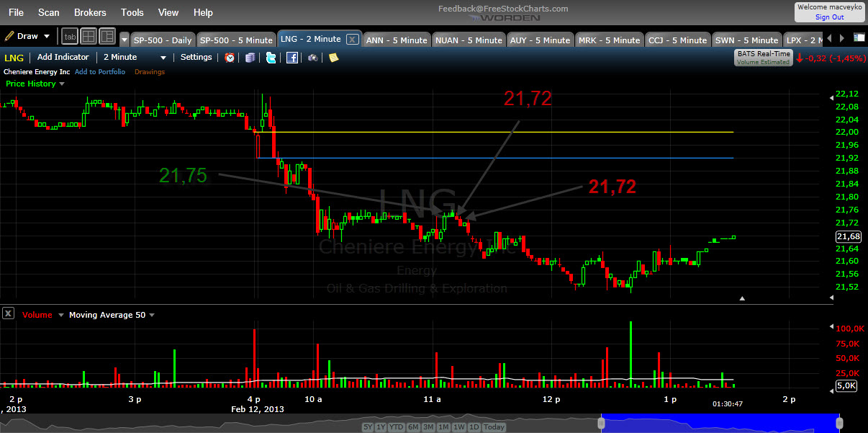
Task: Open the File menu
Action: (x=16, y=12)
